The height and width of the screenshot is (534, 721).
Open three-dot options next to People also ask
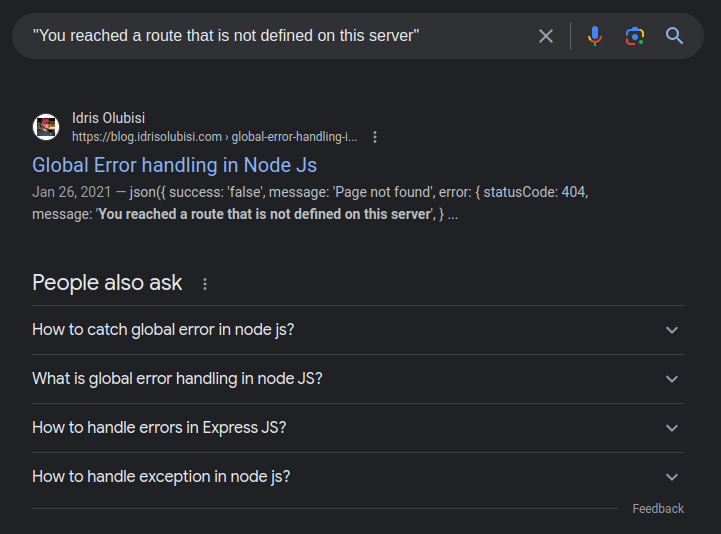(205, 284)
